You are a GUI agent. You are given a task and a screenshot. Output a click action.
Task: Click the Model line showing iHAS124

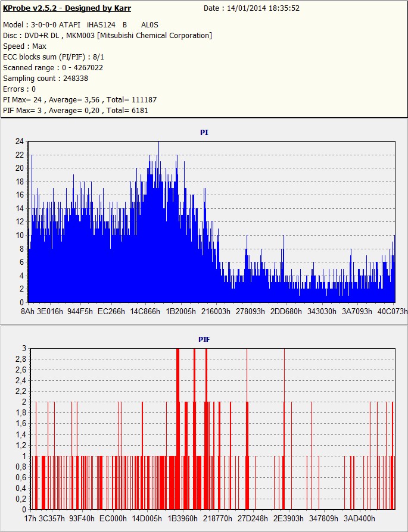coord(80,25)
